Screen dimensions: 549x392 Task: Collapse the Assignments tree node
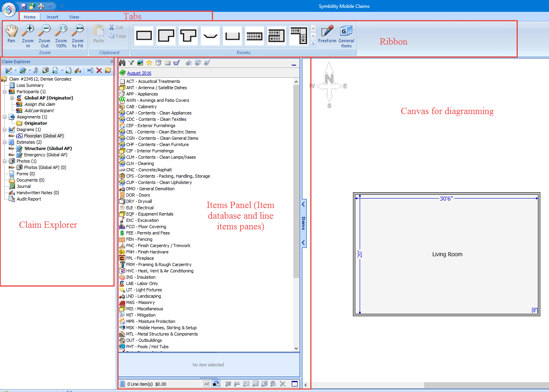[5, 117]
